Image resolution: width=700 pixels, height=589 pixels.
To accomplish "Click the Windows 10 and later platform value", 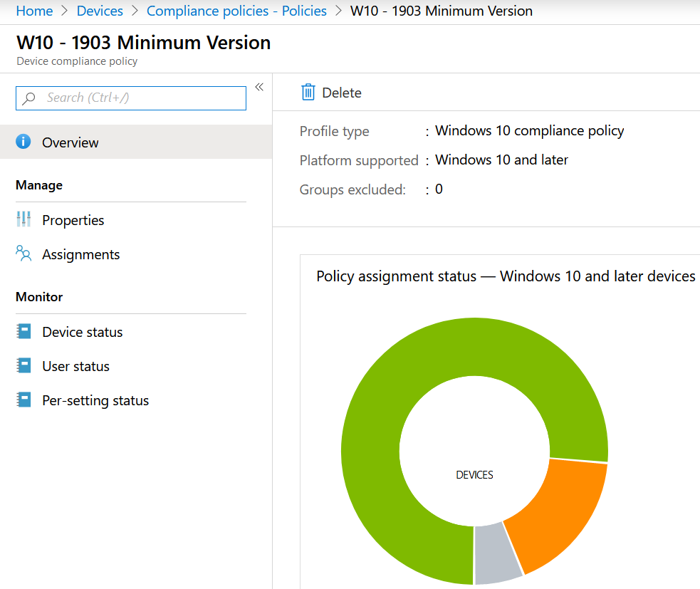I will pyautogui.click(x=502, y=160).
